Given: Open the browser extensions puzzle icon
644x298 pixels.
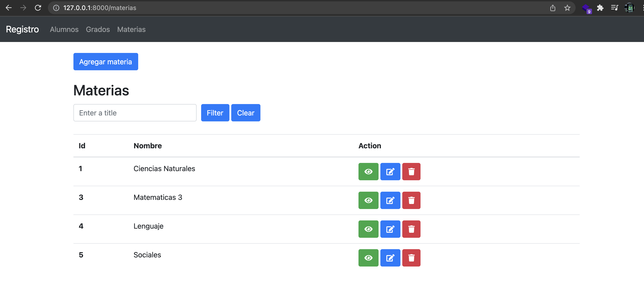Looking at the screenshot, I should [600, 8].
